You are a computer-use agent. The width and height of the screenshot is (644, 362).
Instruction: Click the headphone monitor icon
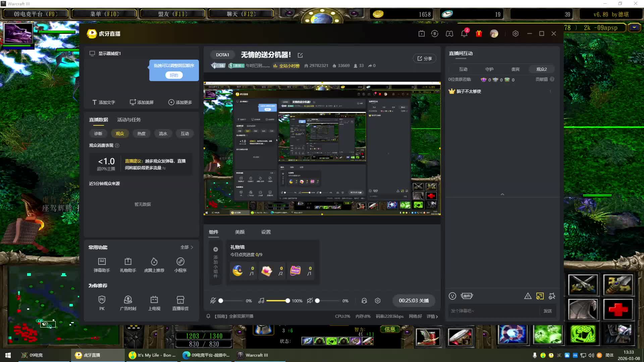364,301
